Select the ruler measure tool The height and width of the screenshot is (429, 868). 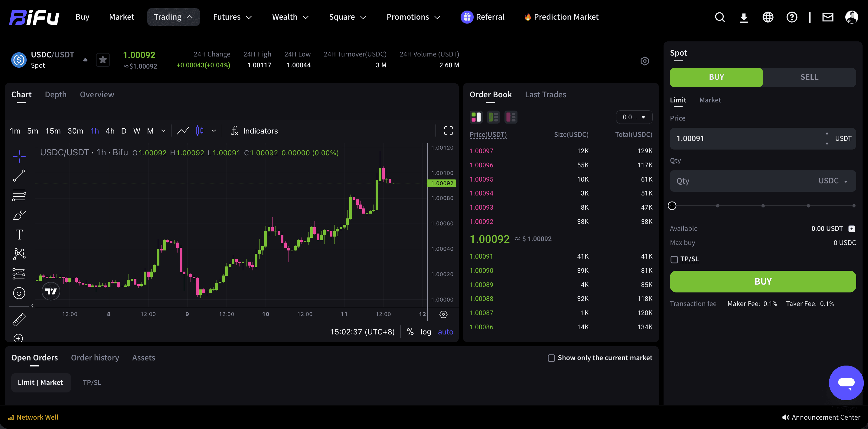click(x=19, y=320)
